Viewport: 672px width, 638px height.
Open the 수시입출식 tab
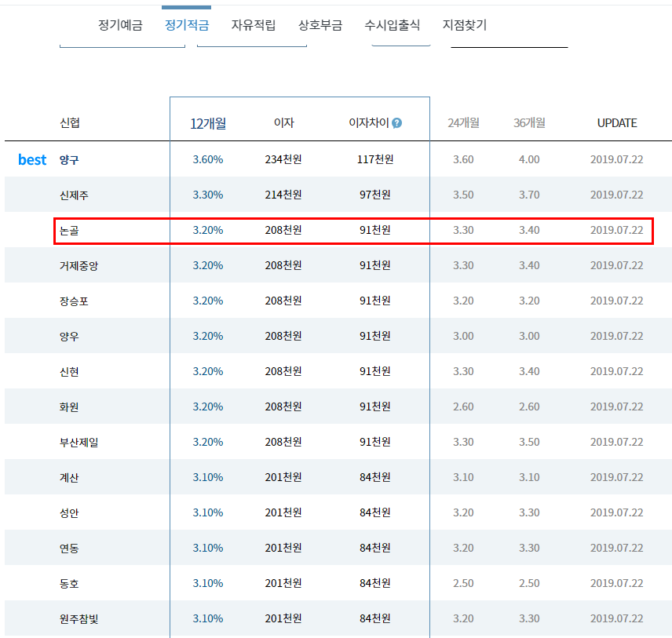393,25
